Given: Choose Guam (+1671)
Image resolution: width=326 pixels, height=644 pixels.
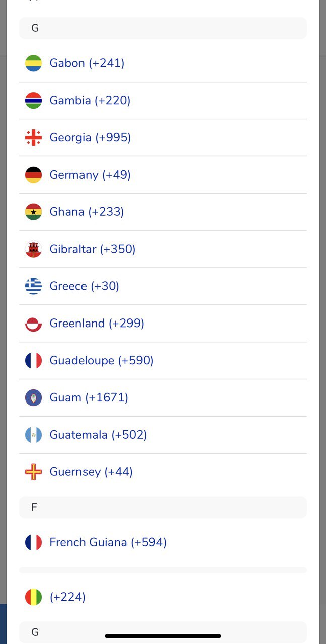Looking at the screenshot, I should click(x=87, y=397).
